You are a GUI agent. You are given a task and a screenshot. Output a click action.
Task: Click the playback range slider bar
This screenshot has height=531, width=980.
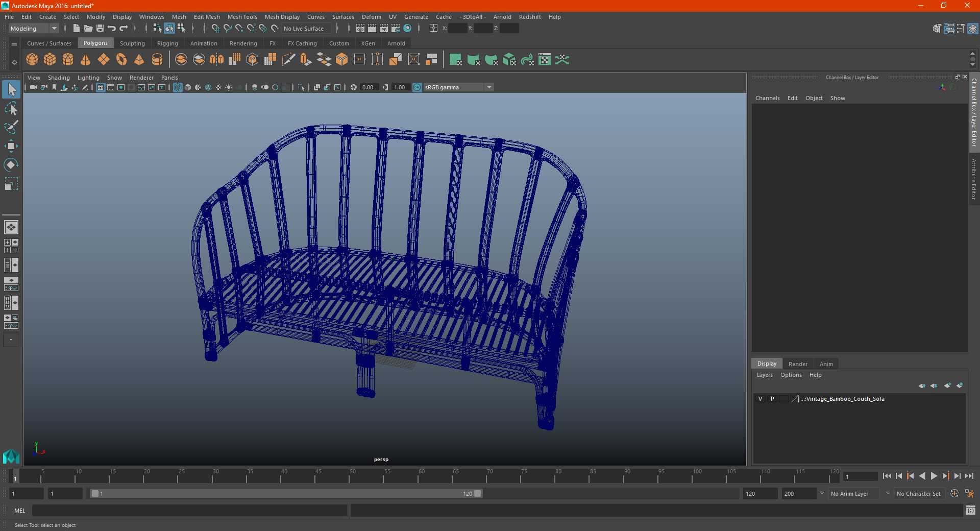[x=285, y=494]
